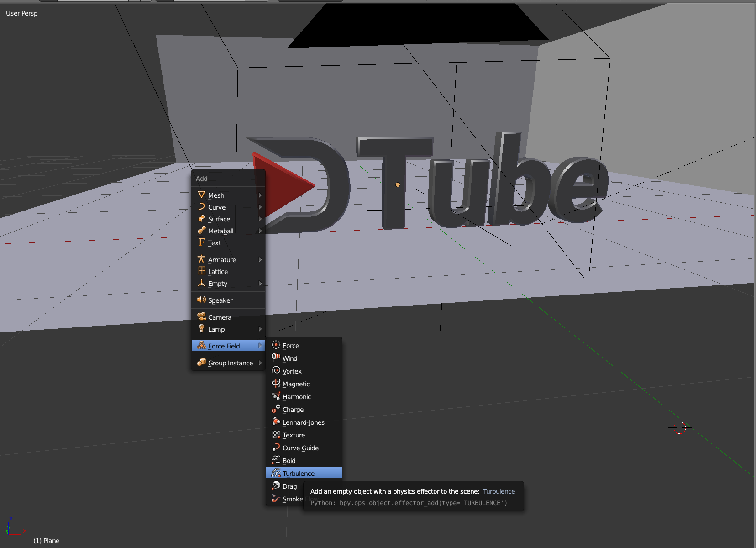Expand the Group Instance submenu arrow
The image size is (756, 548).
point(260,363)
